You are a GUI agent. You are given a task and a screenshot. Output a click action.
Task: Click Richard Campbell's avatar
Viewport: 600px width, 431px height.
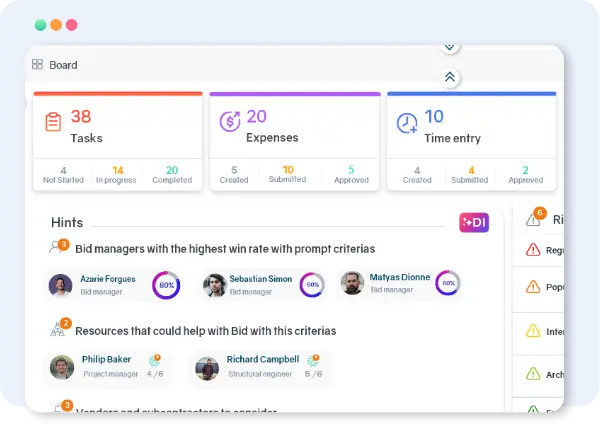(x=207, y=367)
